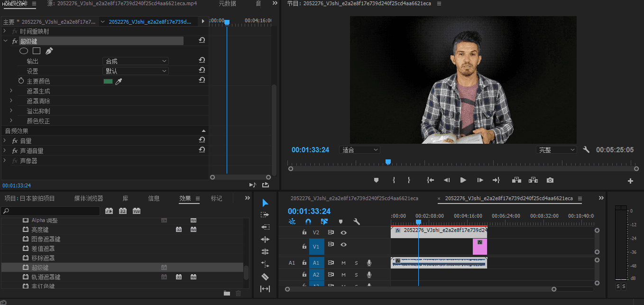The height and width of the screenshot is (305, 644).
Task: Click the green 主要颜色 color swatch
Action: click(108, 82)
